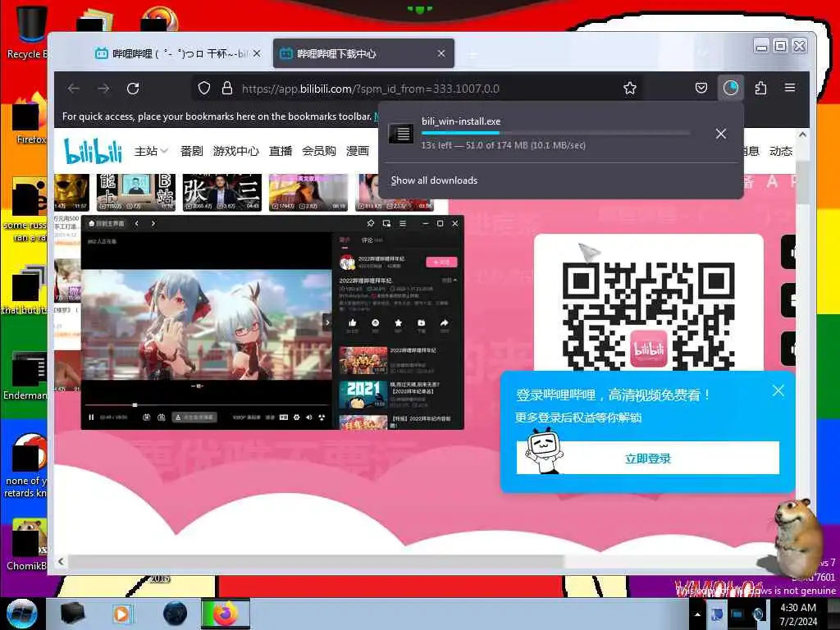Open the B站 video thumbnail
This screenshot has height=630, width=840.
click(x=136, y=192)
